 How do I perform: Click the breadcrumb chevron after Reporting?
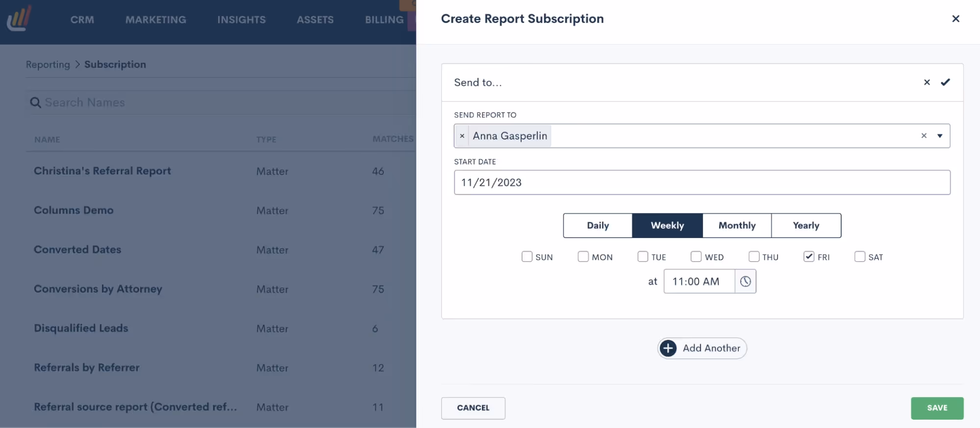coord(77,65)
